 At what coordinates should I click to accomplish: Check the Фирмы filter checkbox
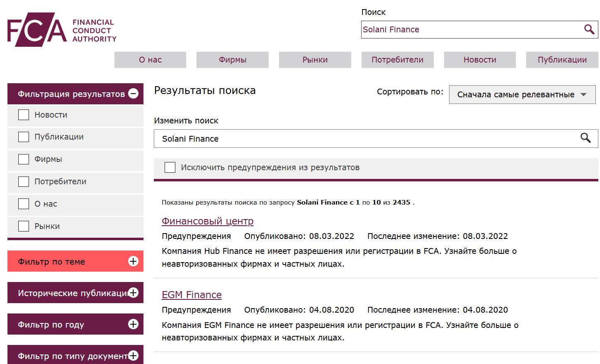(24, 159)
